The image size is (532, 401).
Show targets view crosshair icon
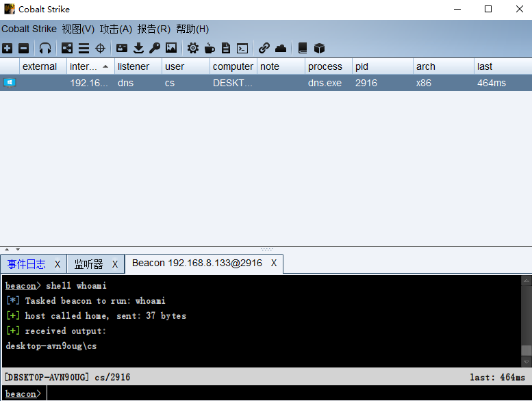(100, 48)
